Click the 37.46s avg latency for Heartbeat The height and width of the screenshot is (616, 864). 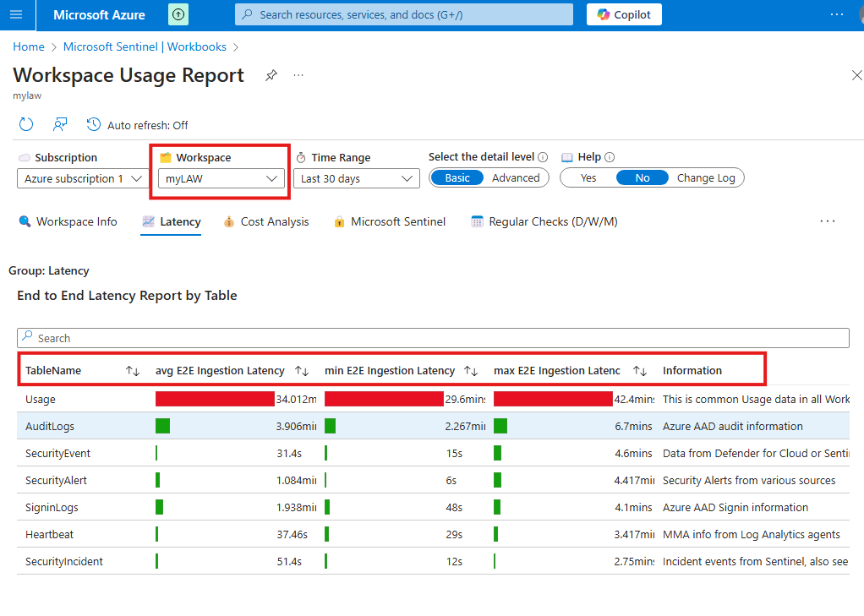(292, 534)
